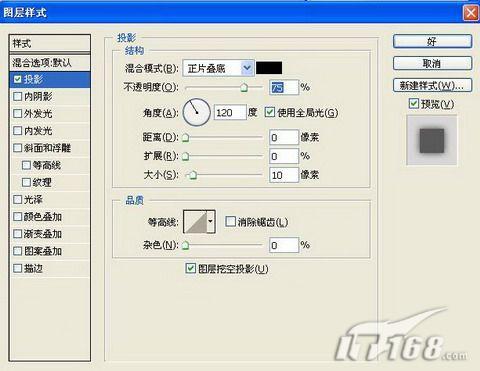Toggle 使用全局光 global light checkbox
The height and width of the screenshot is (371, 480).
click(270, 112)
